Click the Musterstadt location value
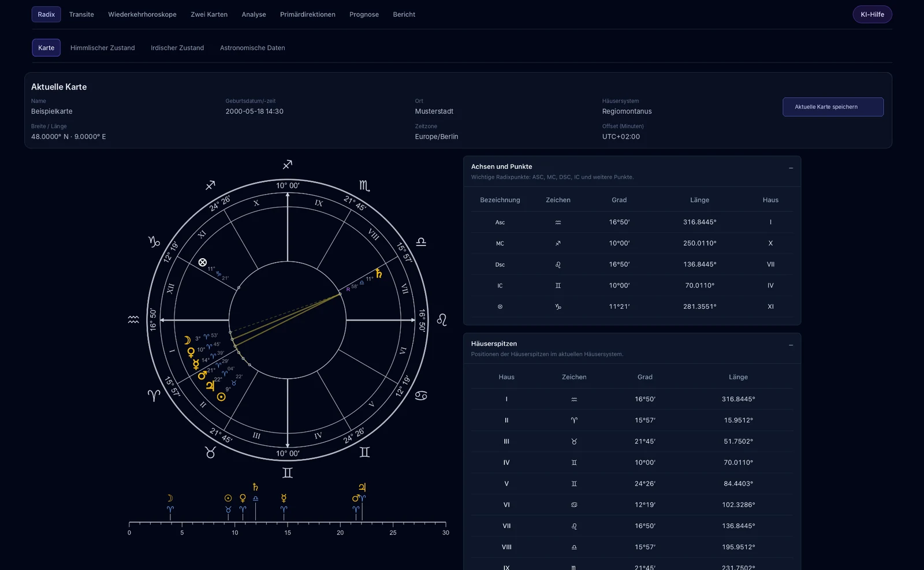The height and width of the screenshot is (570, 924). 434,111
